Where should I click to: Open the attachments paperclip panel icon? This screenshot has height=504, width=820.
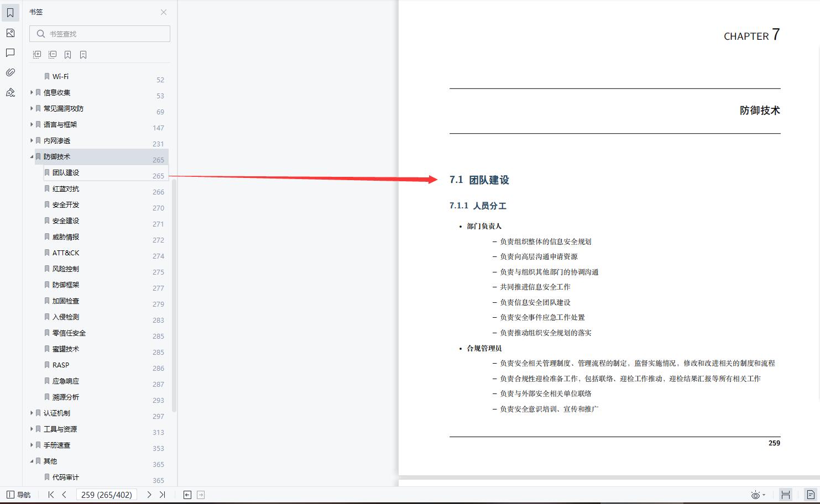[x=10, y=72]
